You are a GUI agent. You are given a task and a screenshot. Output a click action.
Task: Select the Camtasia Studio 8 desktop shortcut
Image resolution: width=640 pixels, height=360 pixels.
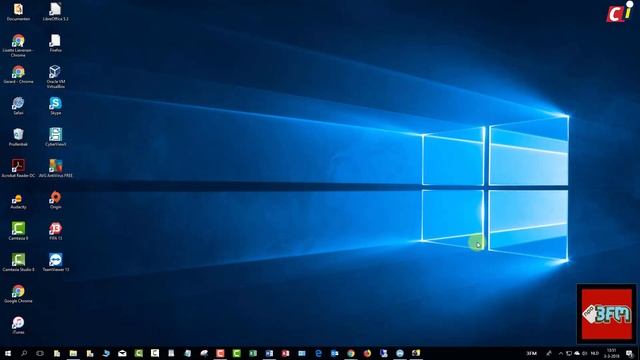[18, 262]
